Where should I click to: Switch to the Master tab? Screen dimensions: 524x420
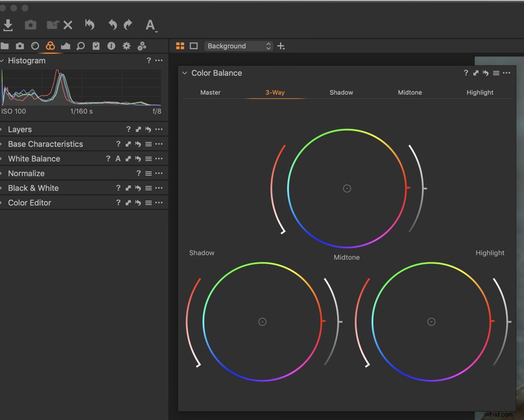(210, 92)
